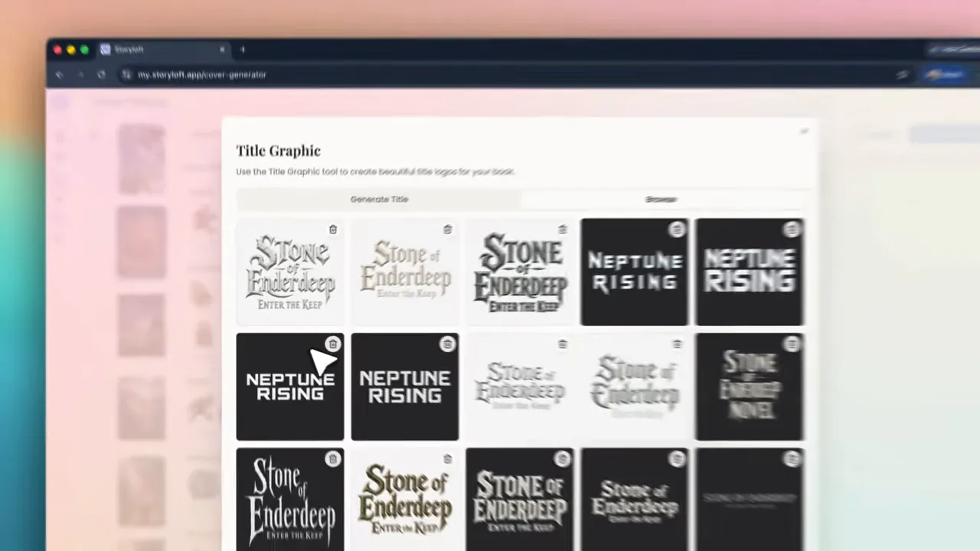
Task: Pick the gold Stone of Enderdeep thumbnail
Action: tap(405, 499)
